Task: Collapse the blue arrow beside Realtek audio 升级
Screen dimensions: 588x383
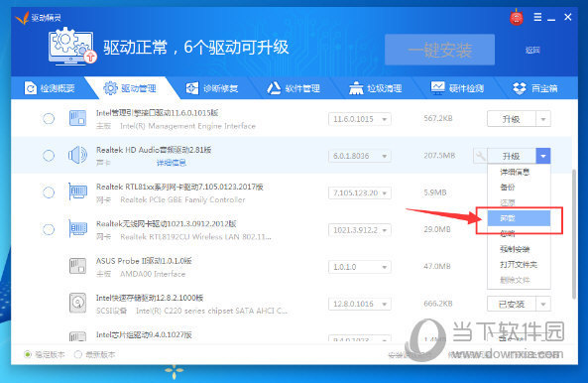Action: (543, 156)
